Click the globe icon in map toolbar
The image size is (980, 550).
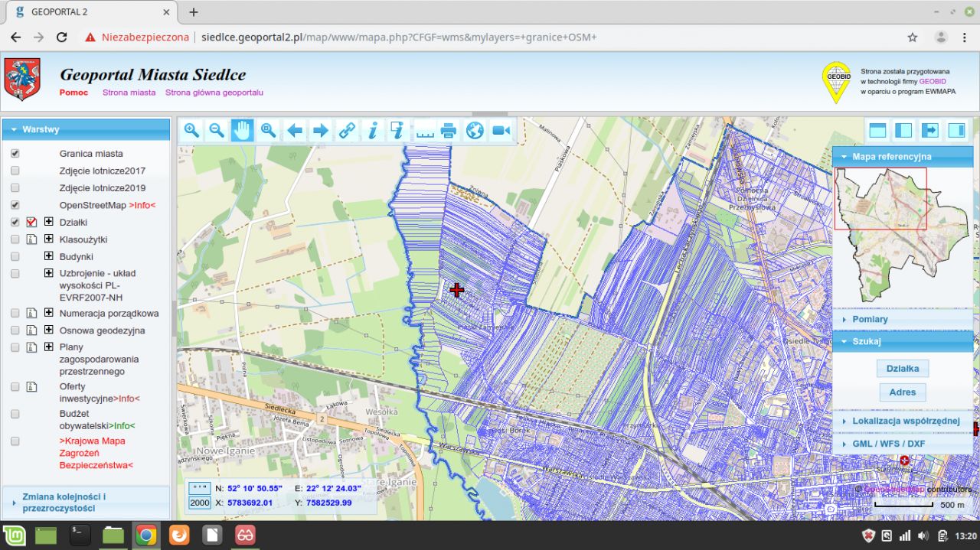(475, 131)
